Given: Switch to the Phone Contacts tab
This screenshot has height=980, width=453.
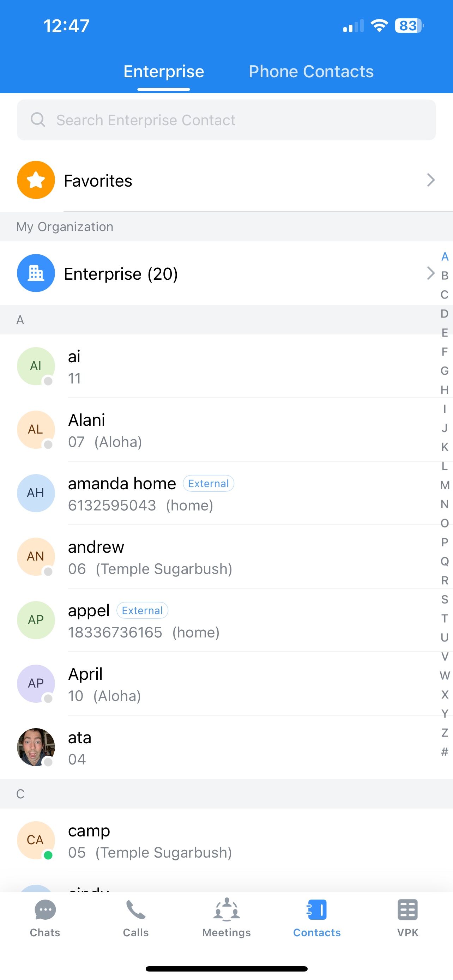Looking at the screenshot, I should [x=311, y=72].
